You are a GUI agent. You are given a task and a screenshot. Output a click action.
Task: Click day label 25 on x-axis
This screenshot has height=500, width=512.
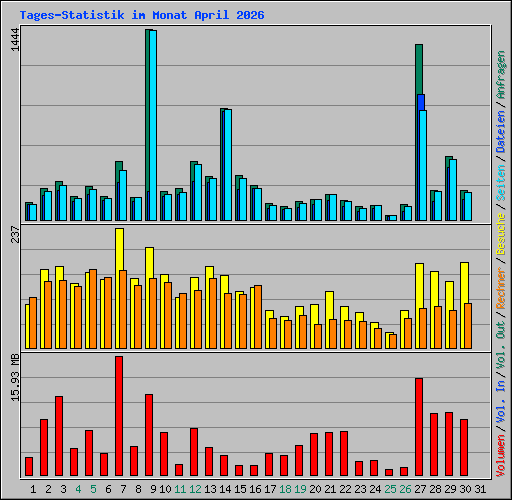click(x=390, y=489)
